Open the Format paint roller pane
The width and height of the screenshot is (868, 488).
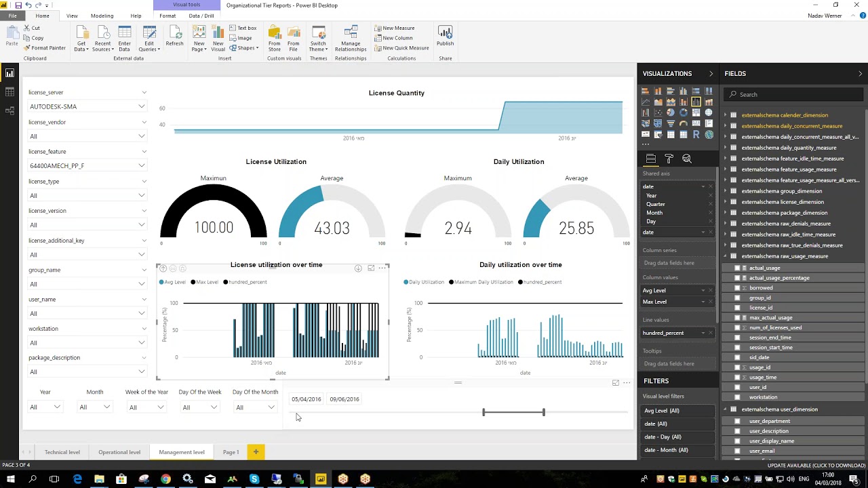point(669,158)
